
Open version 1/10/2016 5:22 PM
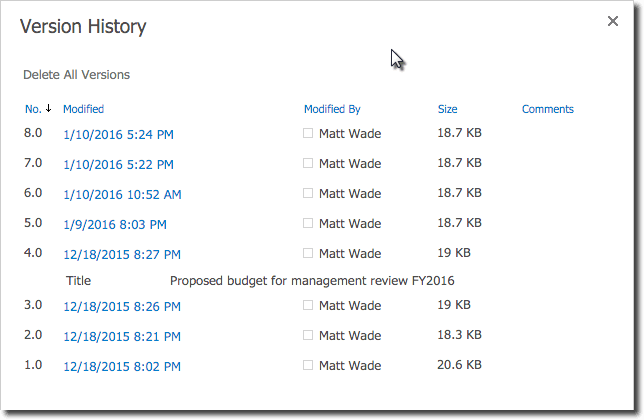tap(118, 164)
